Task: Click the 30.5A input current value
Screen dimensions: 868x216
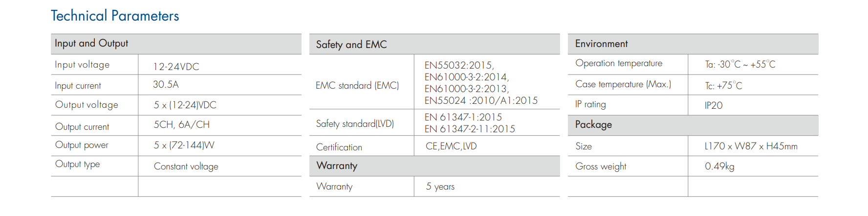Action: 166,84
